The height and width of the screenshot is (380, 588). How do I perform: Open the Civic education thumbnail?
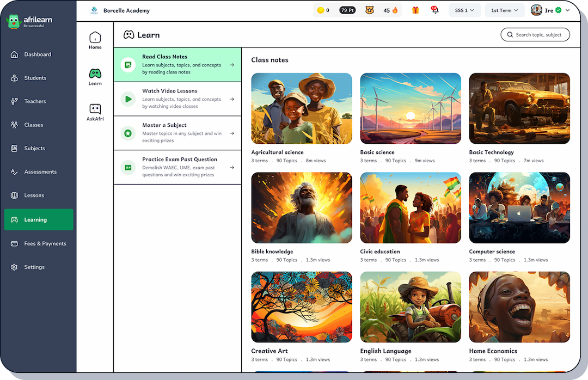tap(411, 208)
